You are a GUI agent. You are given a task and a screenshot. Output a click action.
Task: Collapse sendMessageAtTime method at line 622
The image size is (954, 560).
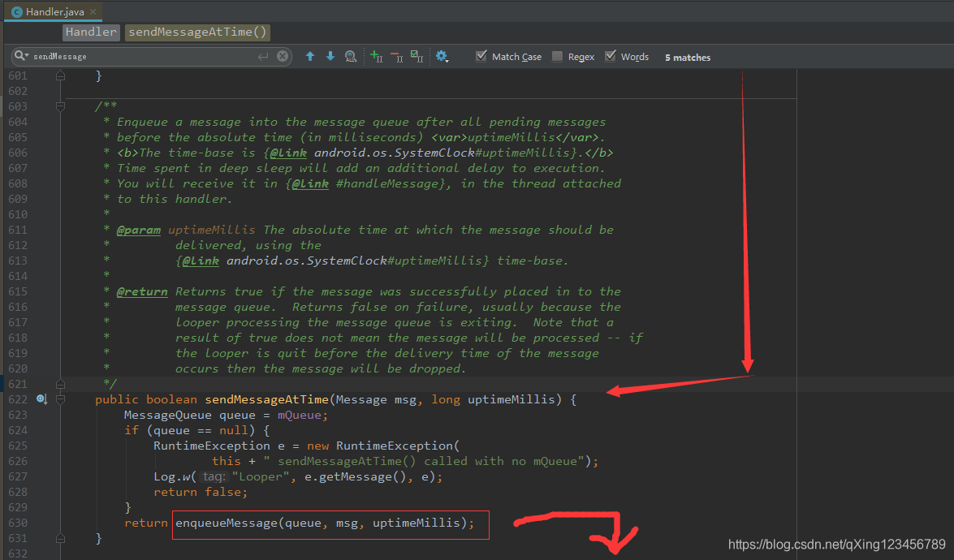[60, 399]
